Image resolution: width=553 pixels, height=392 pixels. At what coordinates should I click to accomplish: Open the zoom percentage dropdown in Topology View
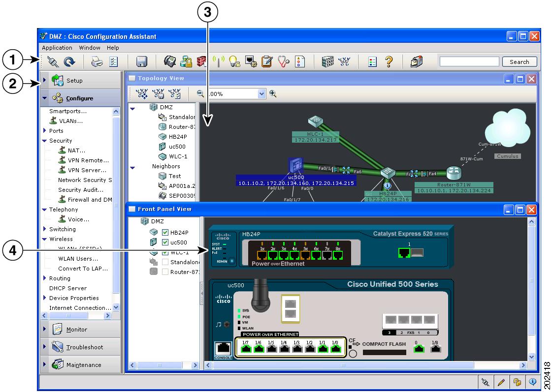pos(261,93)
